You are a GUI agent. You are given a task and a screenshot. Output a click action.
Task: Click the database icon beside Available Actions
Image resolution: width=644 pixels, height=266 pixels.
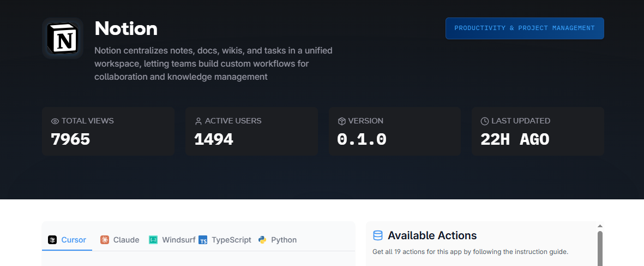coord(378,235)
